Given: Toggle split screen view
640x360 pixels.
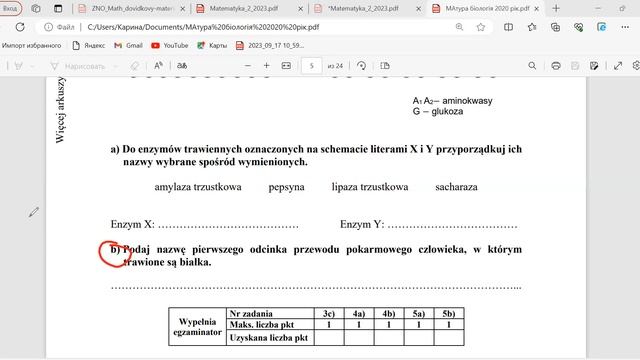Looking at the screenshot, I should tap(508, 27).
